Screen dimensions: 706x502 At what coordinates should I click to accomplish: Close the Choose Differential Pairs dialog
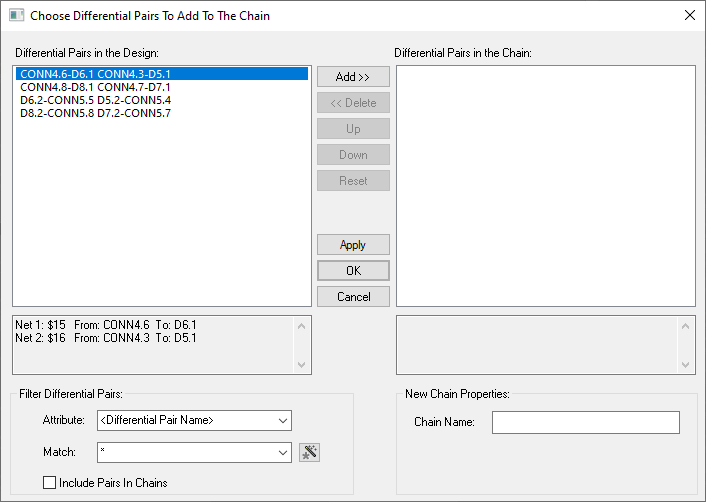point(688,16)
